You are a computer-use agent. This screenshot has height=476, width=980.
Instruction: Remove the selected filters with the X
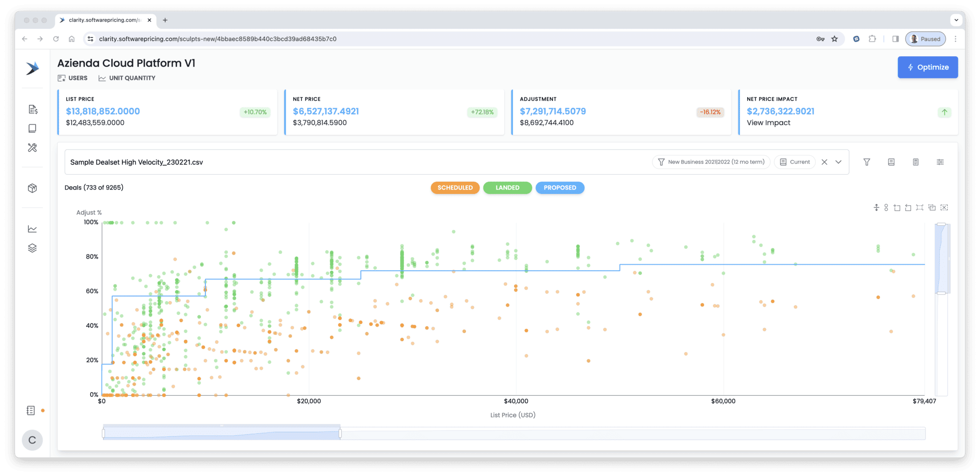point(825,162)
